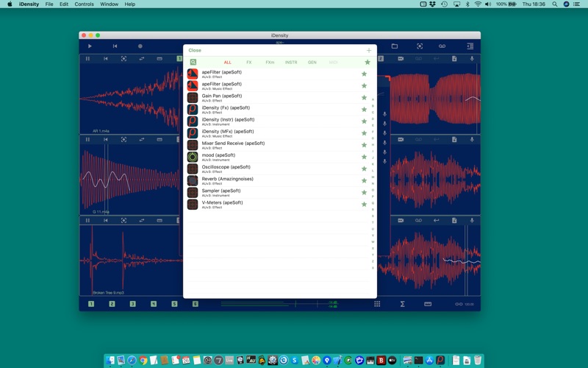Favorite the Oscilloscope (apeSoft) plugin star
The height and width of the screenshot is (368, 588).
point(364,169)
